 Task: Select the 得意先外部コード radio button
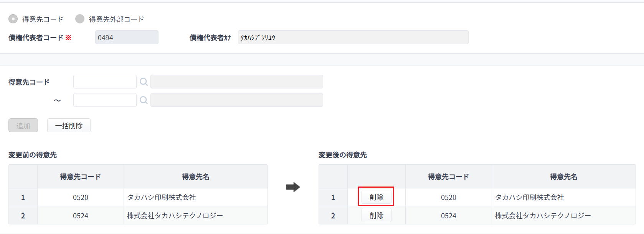point(80,19)
